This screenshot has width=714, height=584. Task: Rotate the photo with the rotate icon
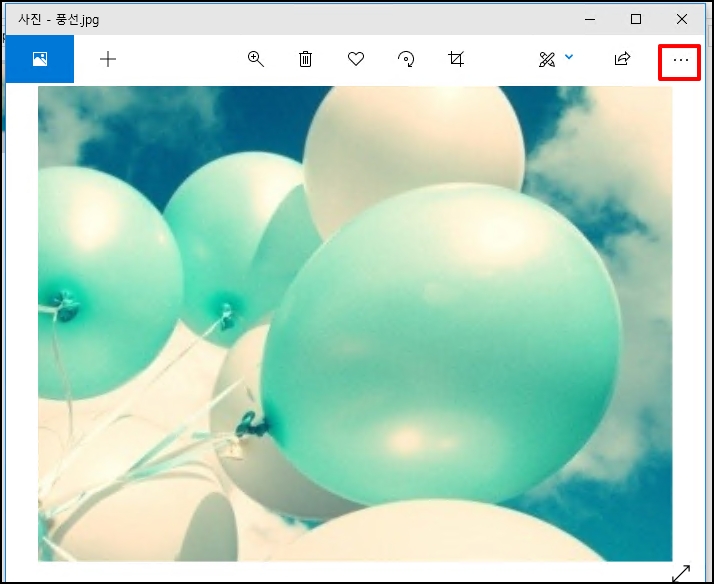406,59
